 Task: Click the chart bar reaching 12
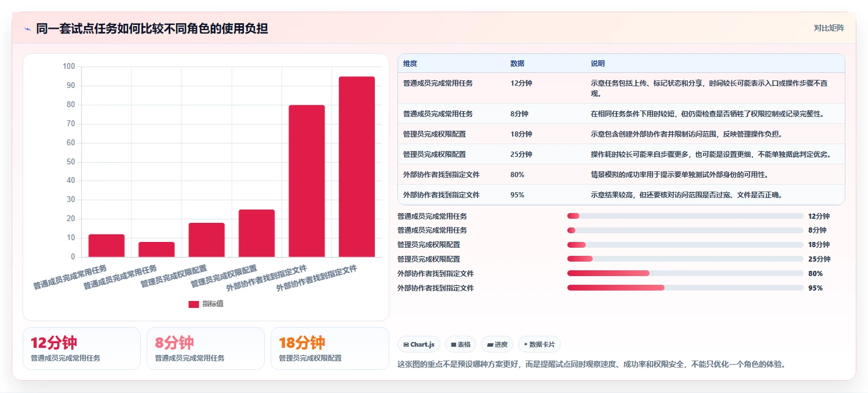click(106, 245)
